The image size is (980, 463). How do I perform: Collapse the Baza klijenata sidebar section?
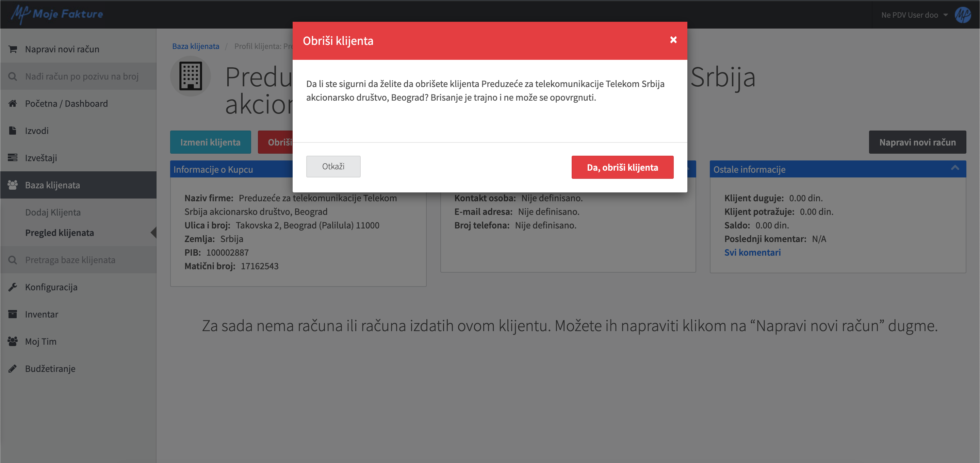(x=78, y=185)
